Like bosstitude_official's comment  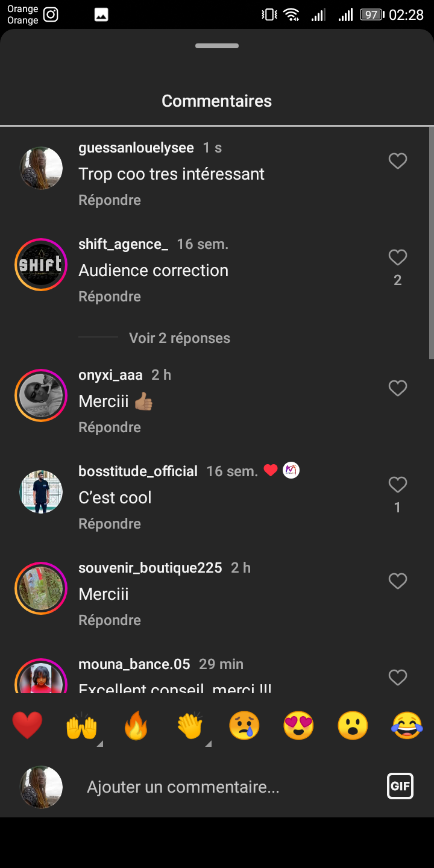click(x=397, y=485)
